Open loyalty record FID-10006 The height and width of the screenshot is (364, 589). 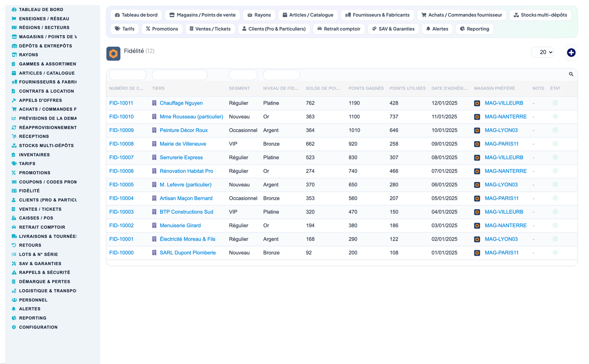click(121, 171)
